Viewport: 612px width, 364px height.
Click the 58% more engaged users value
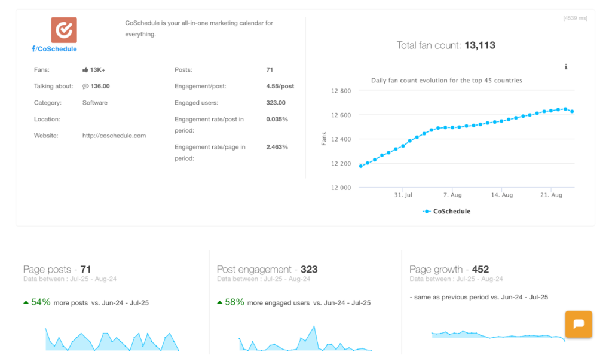(234, 302)
